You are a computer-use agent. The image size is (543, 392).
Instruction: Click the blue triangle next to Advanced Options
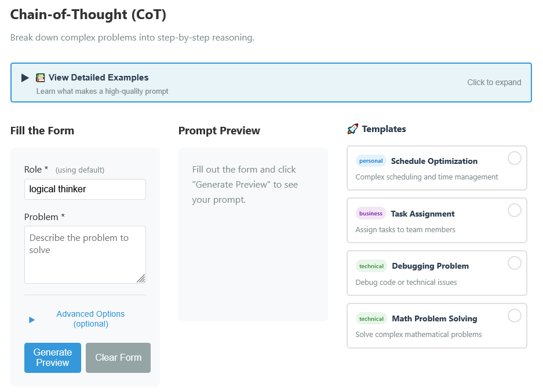click(x=32, y=319)
